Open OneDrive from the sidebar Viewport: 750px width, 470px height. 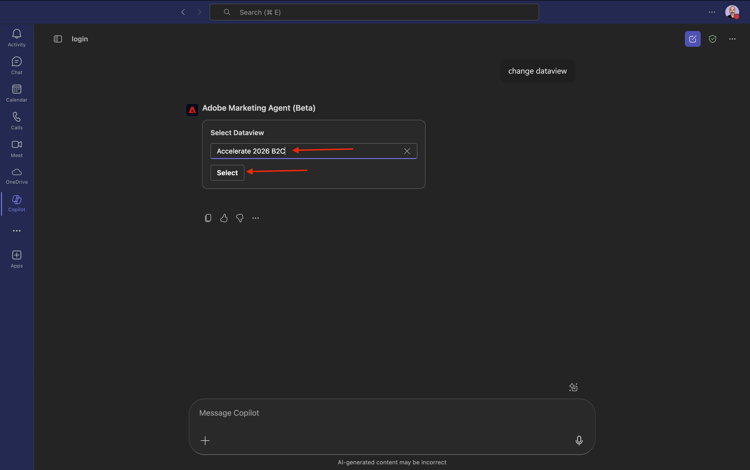pyautogui.click(x=17, y=175)
